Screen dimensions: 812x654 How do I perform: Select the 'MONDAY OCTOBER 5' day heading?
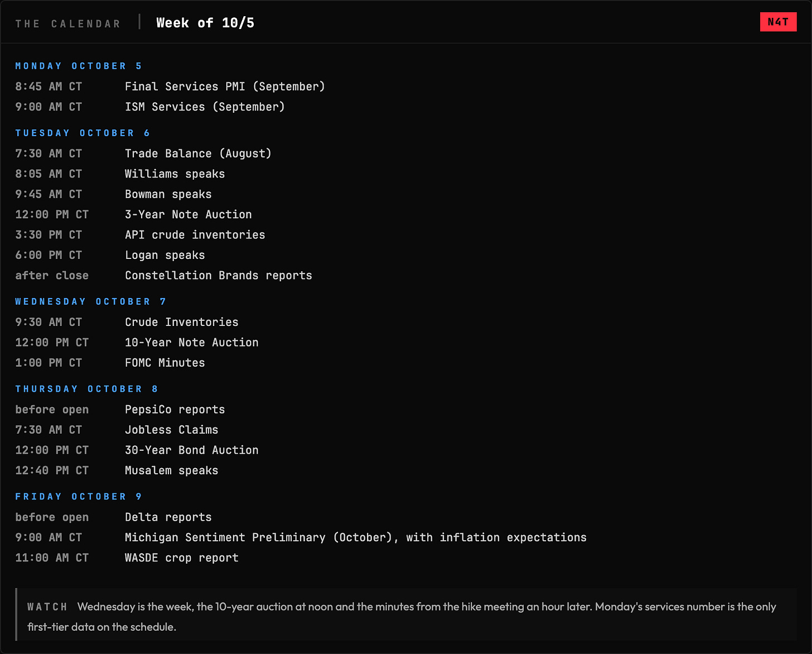click(x=79, y=66)
